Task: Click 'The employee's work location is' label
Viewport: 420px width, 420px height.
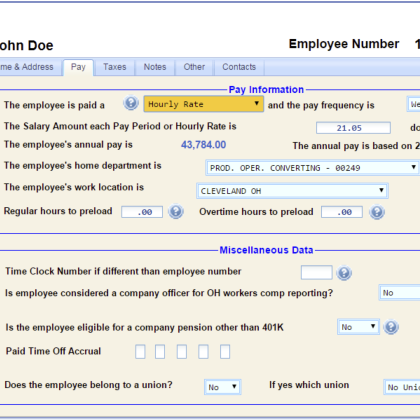Action: pos(74,187)
